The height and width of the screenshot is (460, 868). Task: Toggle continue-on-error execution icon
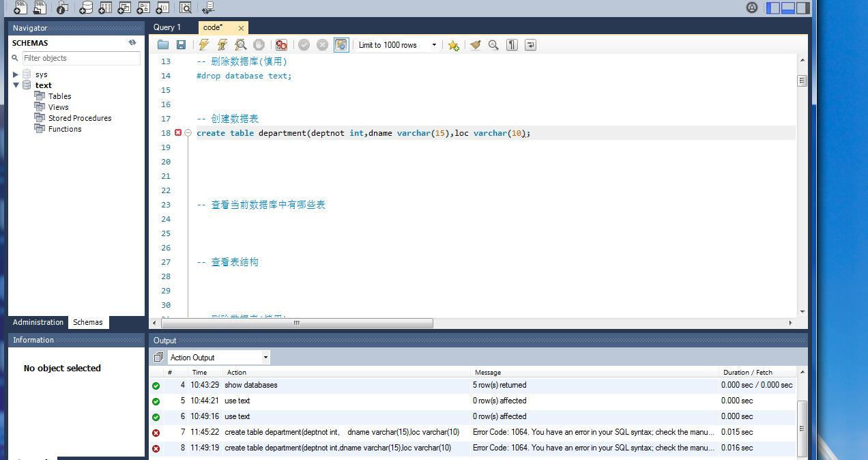coord(281,45)
